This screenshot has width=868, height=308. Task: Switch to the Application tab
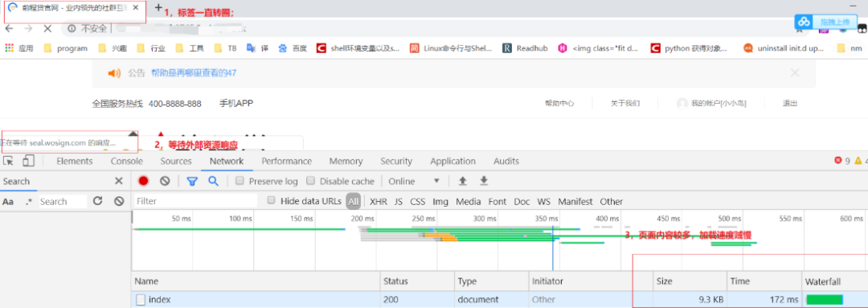pos(452,161)
